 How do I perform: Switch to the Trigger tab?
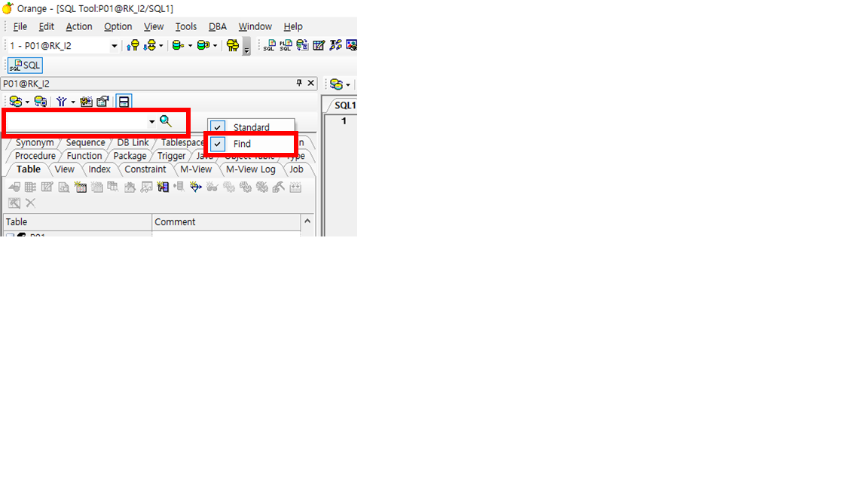(x=171, y=156)
